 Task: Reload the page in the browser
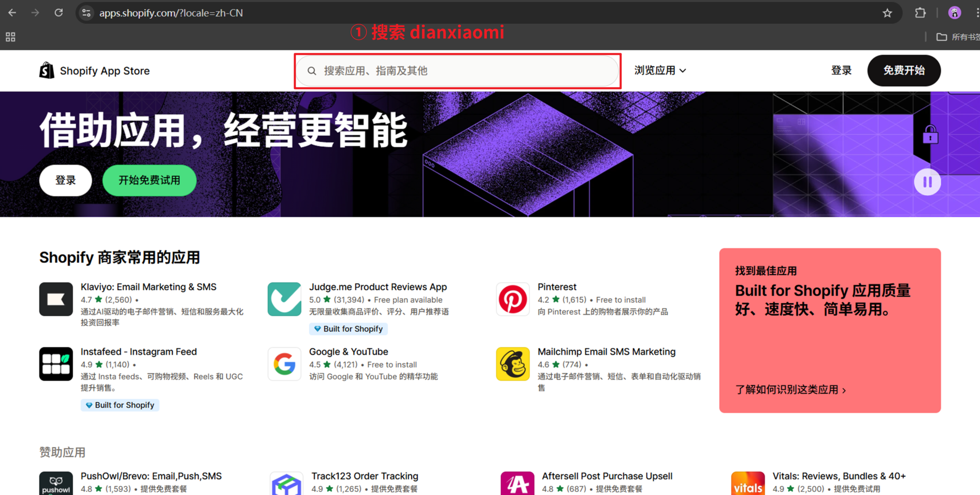point(59,13)
